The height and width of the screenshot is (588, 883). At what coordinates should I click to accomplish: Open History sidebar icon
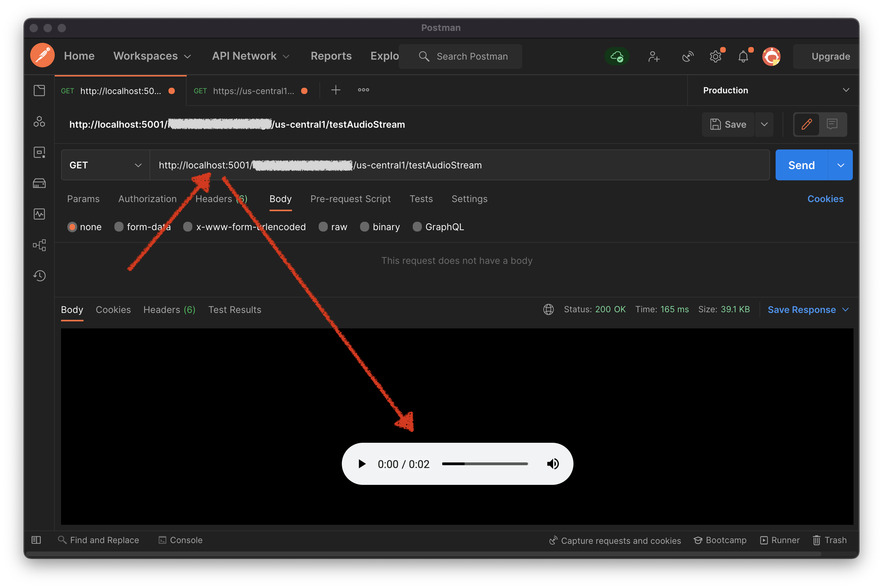tap(39, 276)
